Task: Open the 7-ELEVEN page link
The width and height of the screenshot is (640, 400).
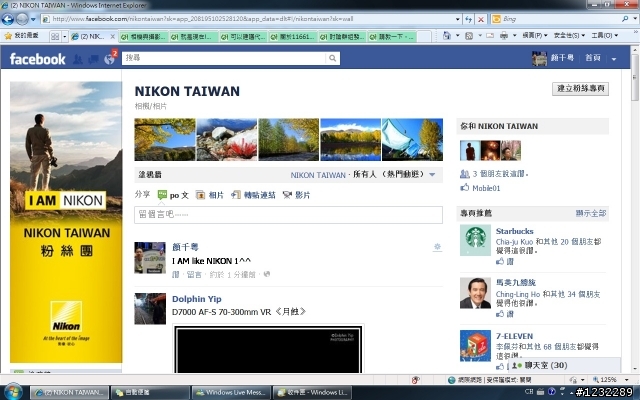Action: (x=514, y=336)
